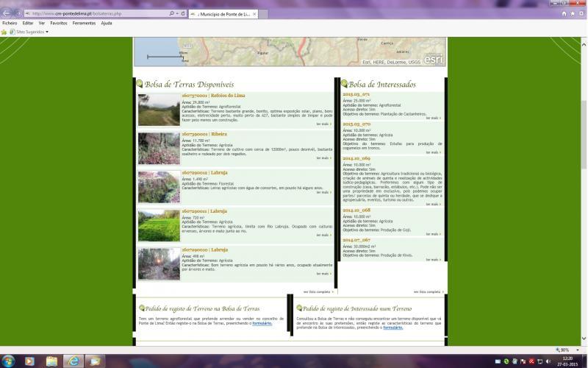Click the Internet Explorer taskbar icon

pos(73,361)
